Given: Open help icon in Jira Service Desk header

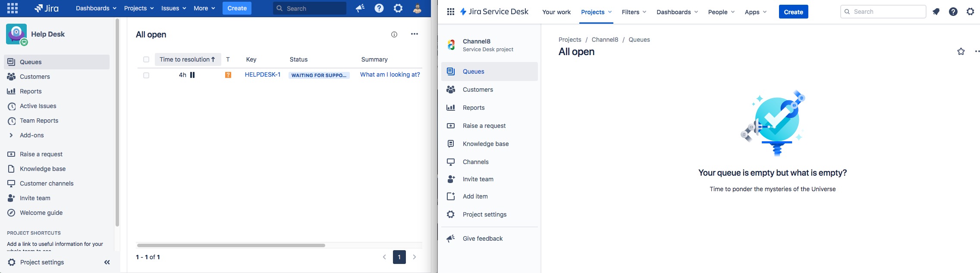Looking at the screenshot, I should pos(953,12).
